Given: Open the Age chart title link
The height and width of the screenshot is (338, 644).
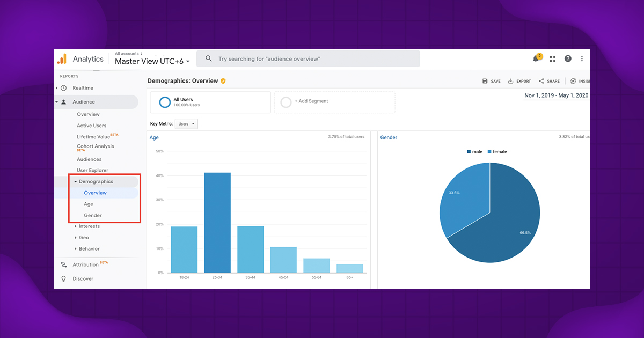Looking at the screenshot, I should click(154, 138).
